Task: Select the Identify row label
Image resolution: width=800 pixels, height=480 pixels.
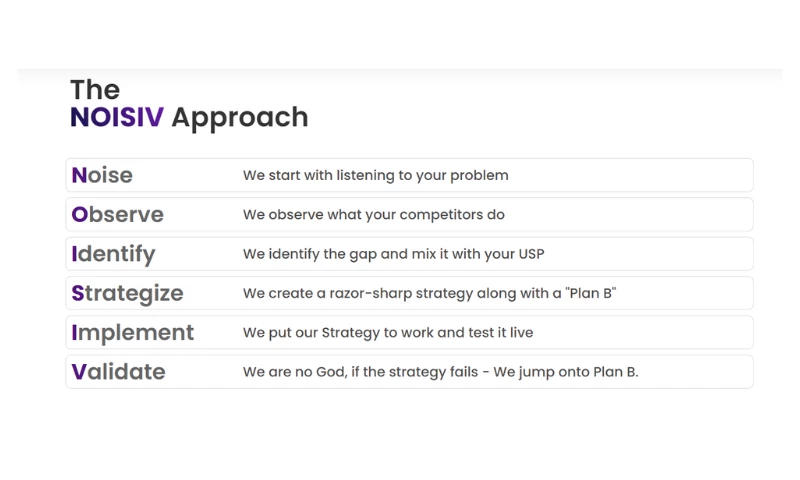Action: pos(113,254)
